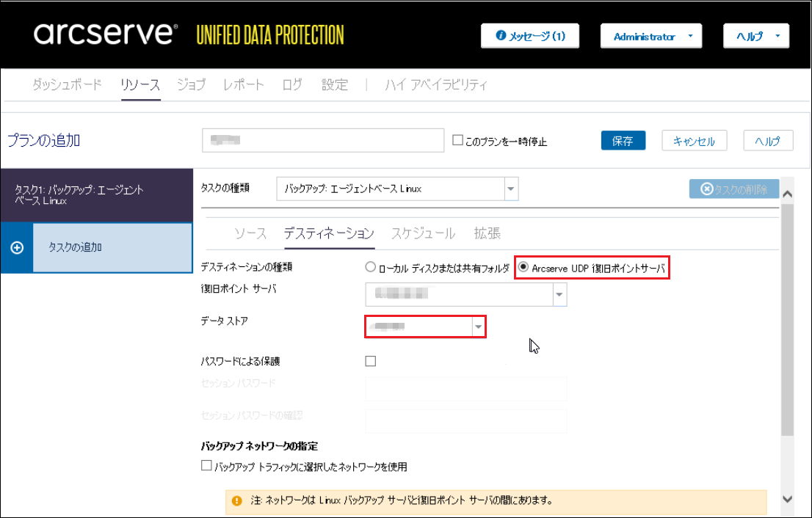Viewport: 812px width, 518px height.
Task: Click the scrollbar down arrow
Action: pos(788,499)
